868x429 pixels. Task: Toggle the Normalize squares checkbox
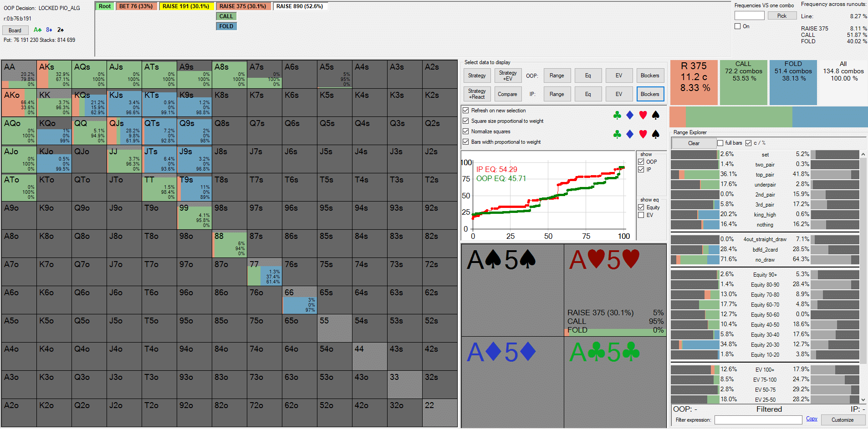tap(466, 131)
